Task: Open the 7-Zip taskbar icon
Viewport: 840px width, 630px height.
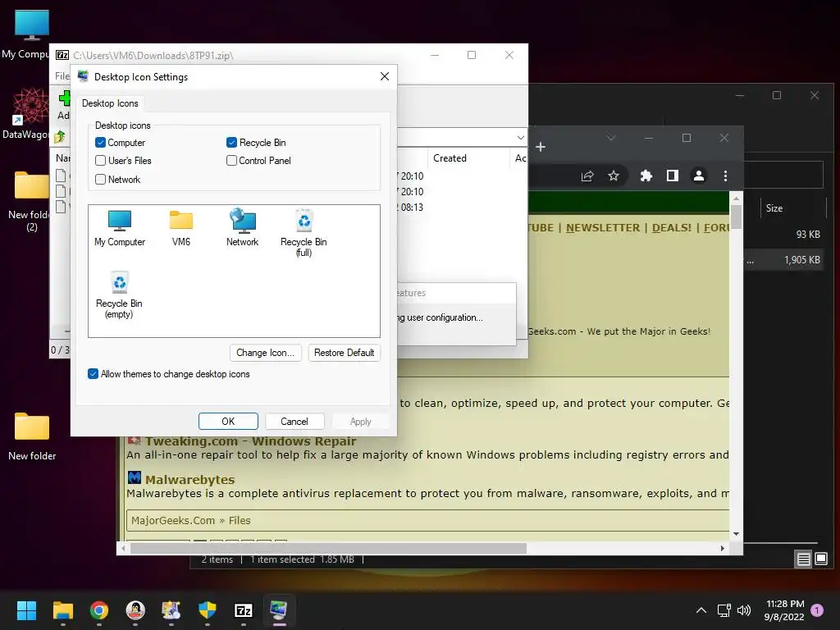Action: pos(243,609)
